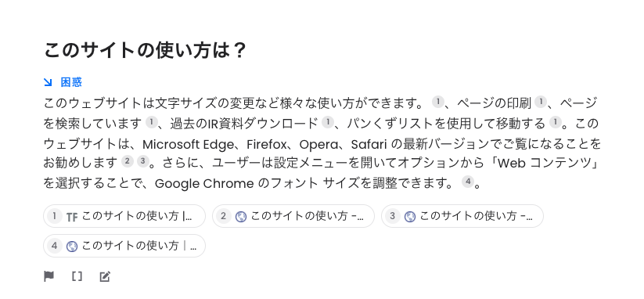Click citation badge 2 after お勧めします

pyautogui.click(x=128, y=161)
